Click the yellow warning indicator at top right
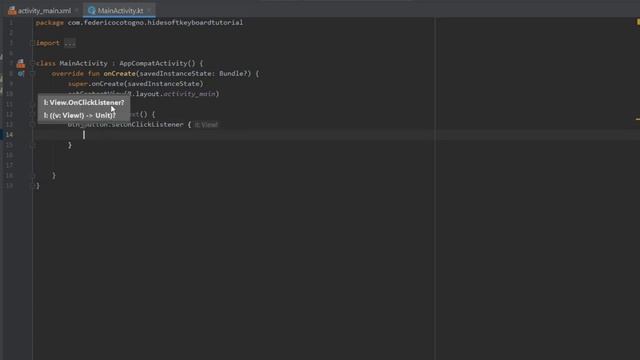 point(638,22)
